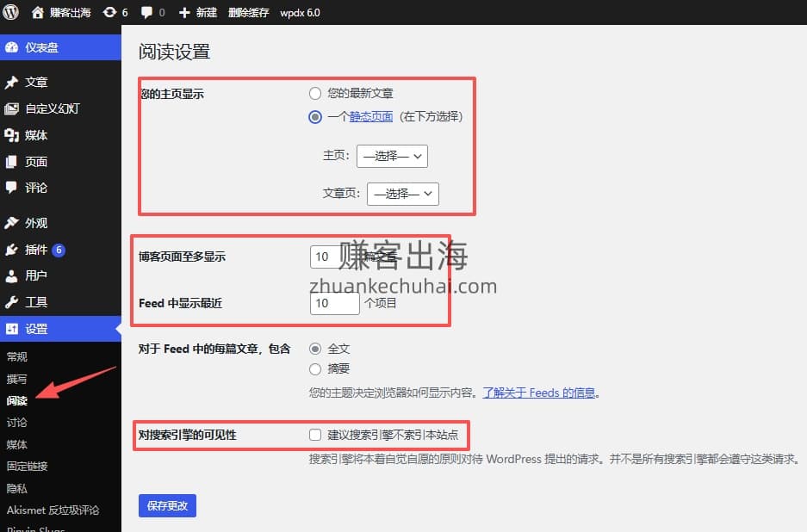This screenshot has width=807, height=532.
Task: Click 新建 in the admin bar
Action: pyautogui.click(x=198, y=13)
